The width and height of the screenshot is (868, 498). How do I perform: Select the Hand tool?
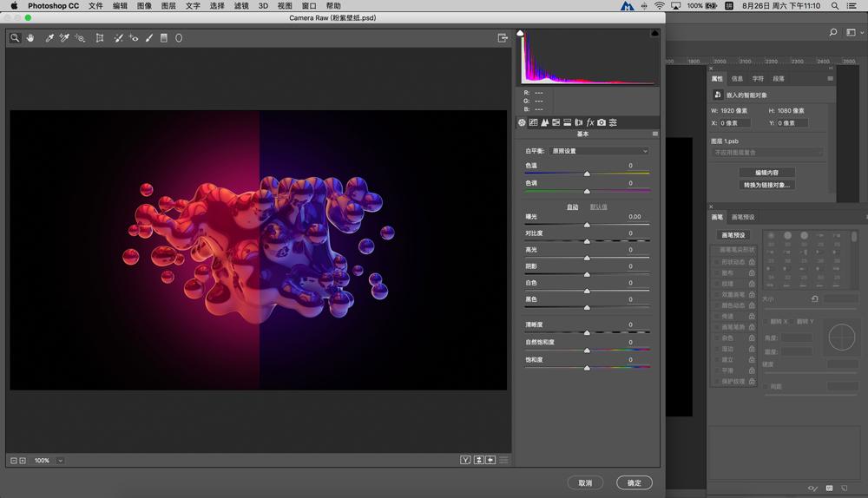click(x=30, y=38)
